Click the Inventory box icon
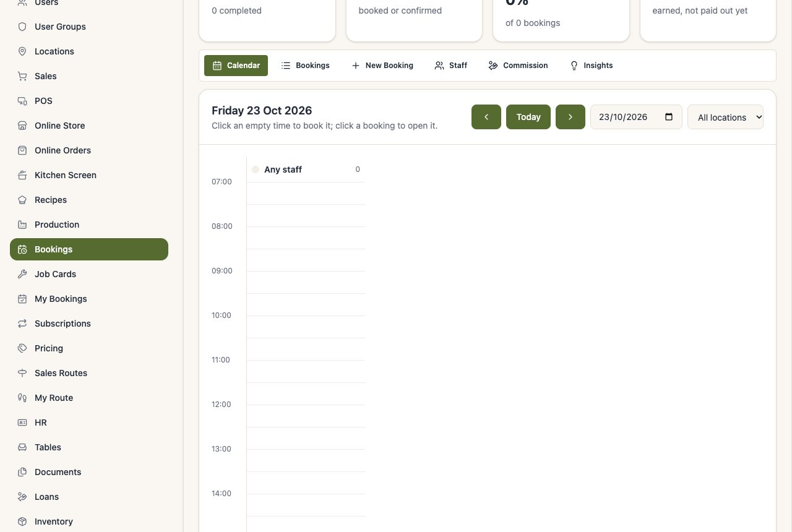792x532 pixels. click(22, 521)
